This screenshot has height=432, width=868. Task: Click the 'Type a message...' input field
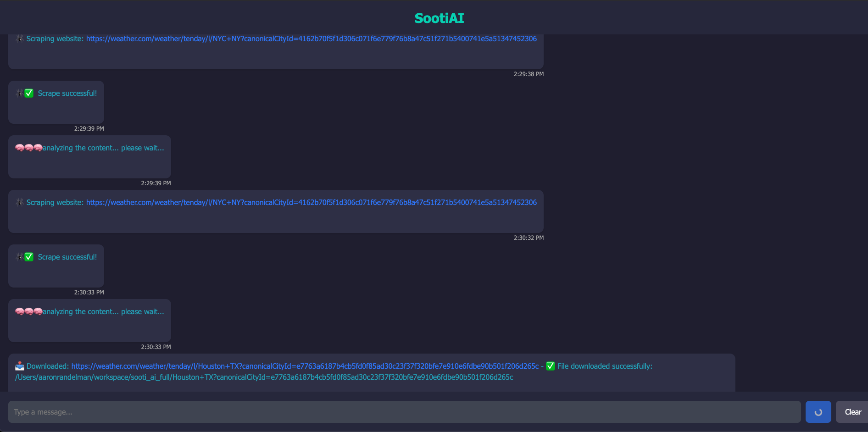coord(404,412)
